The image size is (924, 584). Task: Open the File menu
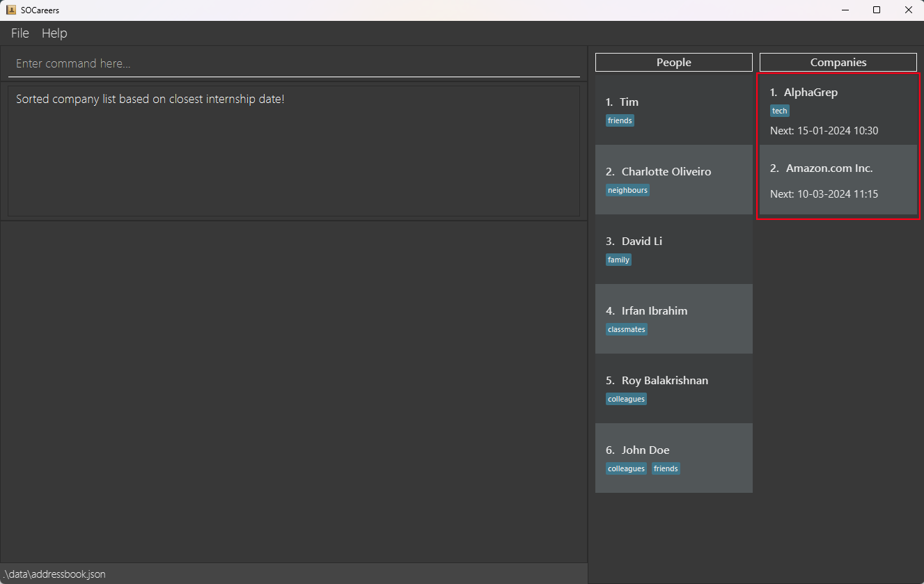pos(20,33)
